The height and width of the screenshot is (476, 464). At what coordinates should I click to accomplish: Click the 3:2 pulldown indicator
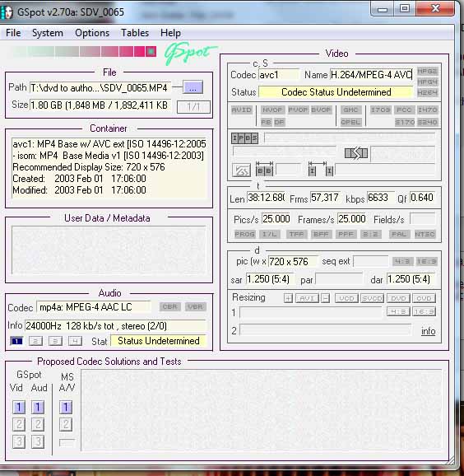[370, 234]
